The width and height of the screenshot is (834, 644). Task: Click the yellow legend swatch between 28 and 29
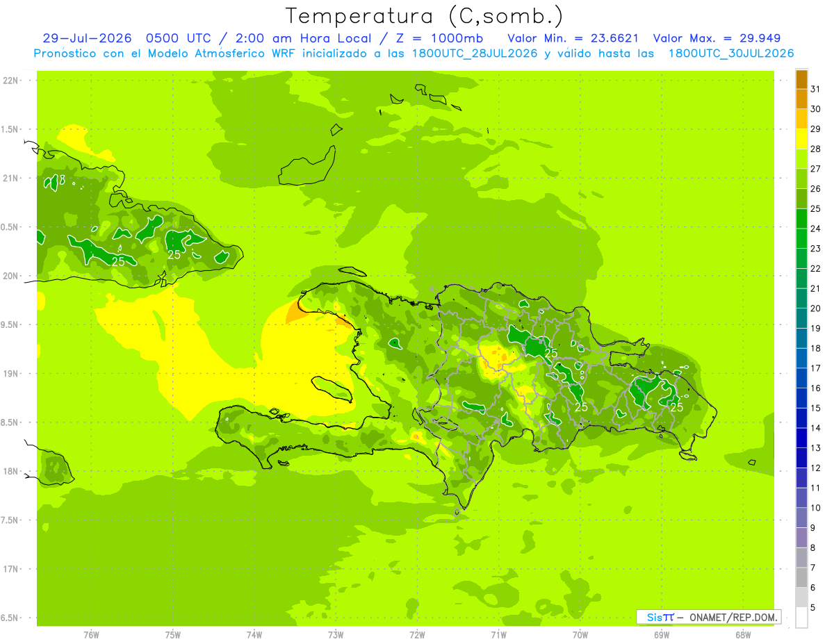[x=801, y=139]
